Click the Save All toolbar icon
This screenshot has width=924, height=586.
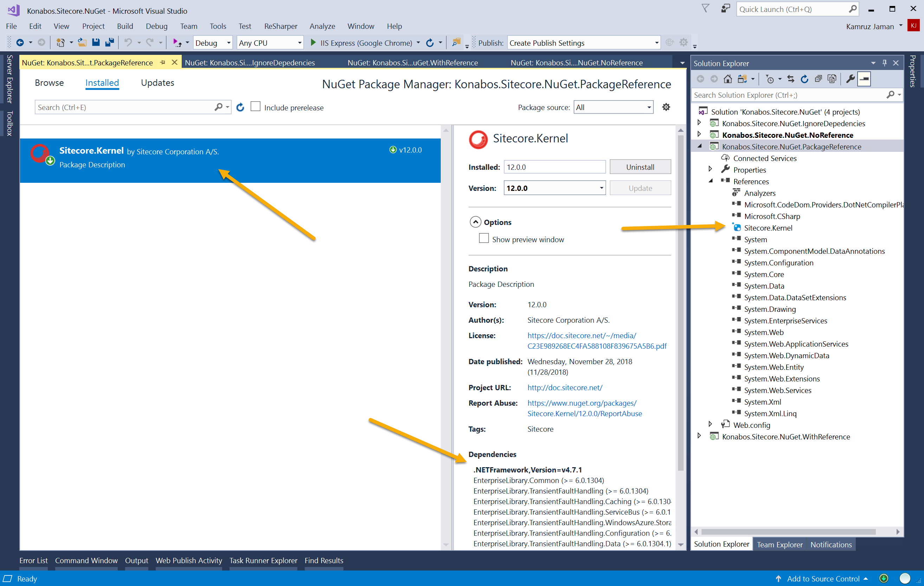(x=110, y=43)
